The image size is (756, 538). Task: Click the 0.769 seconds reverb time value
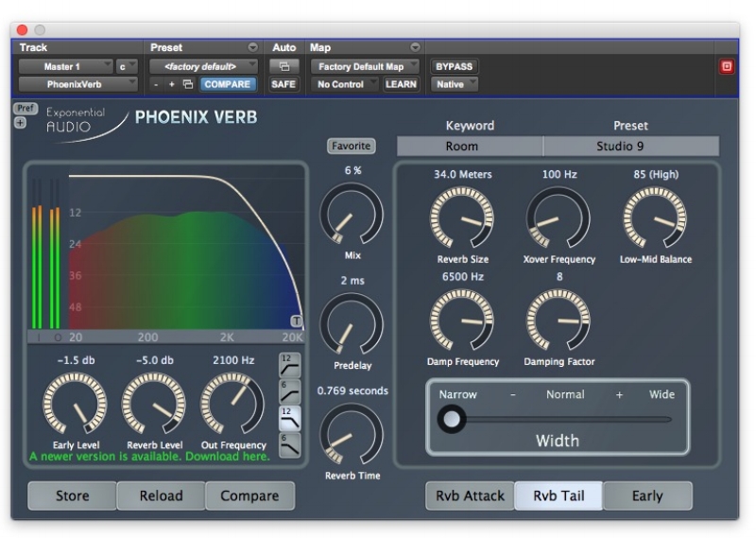point(352,390)
